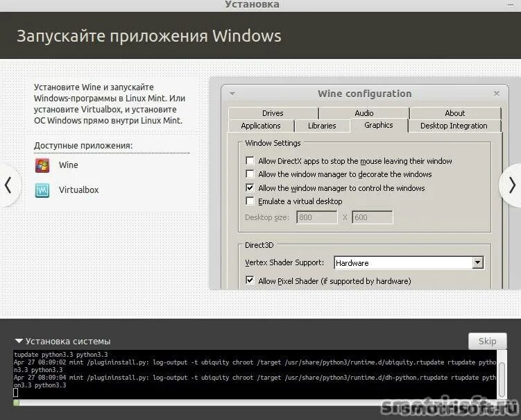
Task: Click the Virtualbox application icon
Action: (42, 190)
